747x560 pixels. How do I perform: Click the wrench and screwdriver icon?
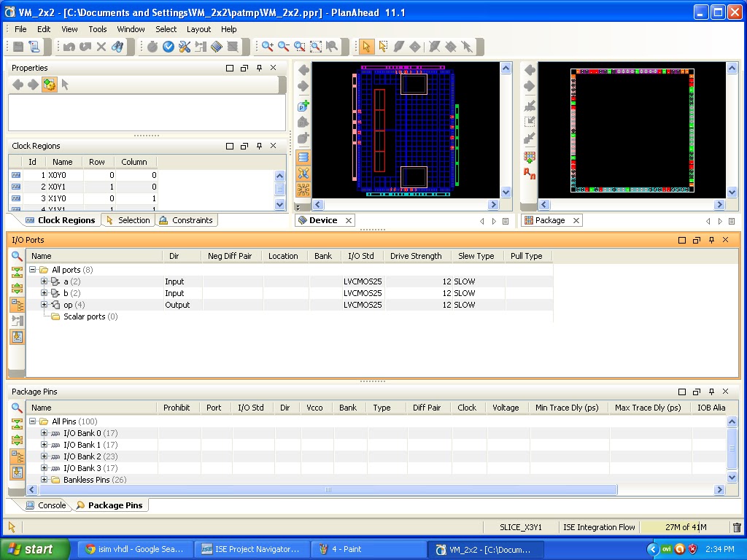coord(185,46)
